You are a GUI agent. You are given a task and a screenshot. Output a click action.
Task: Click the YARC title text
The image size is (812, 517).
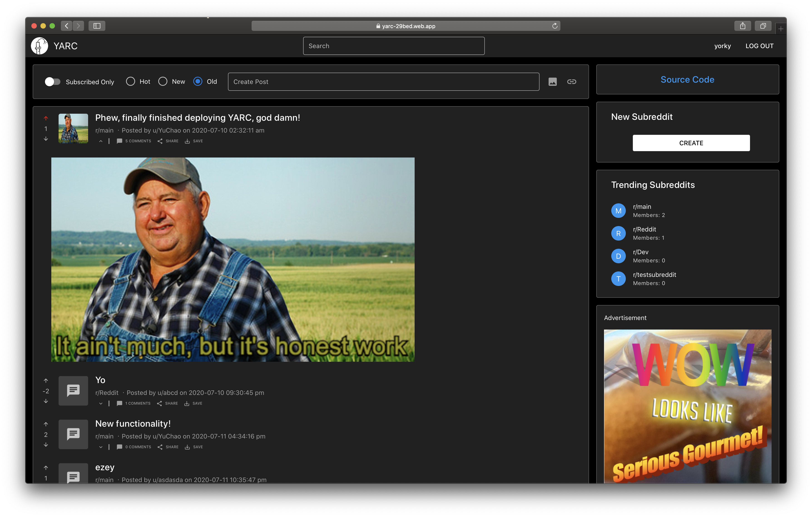point(65,46)
